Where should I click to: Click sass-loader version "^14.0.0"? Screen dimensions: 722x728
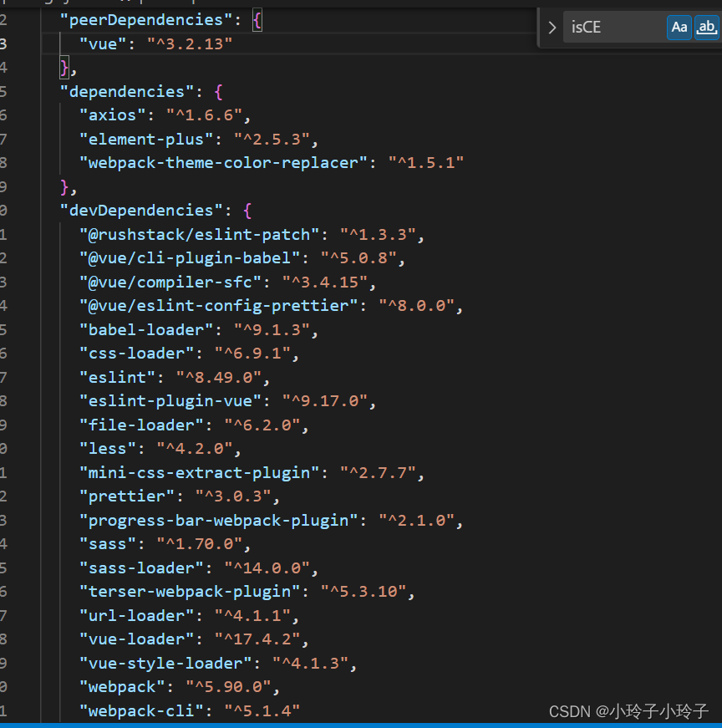[267, 568]
